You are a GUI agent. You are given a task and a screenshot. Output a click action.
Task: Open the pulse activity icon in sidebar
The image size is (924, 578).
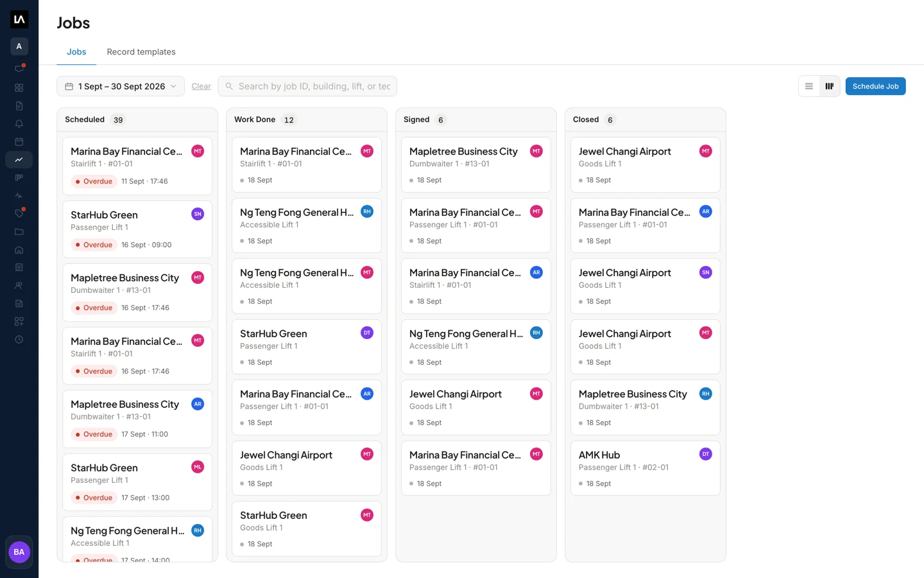point(19,195)
